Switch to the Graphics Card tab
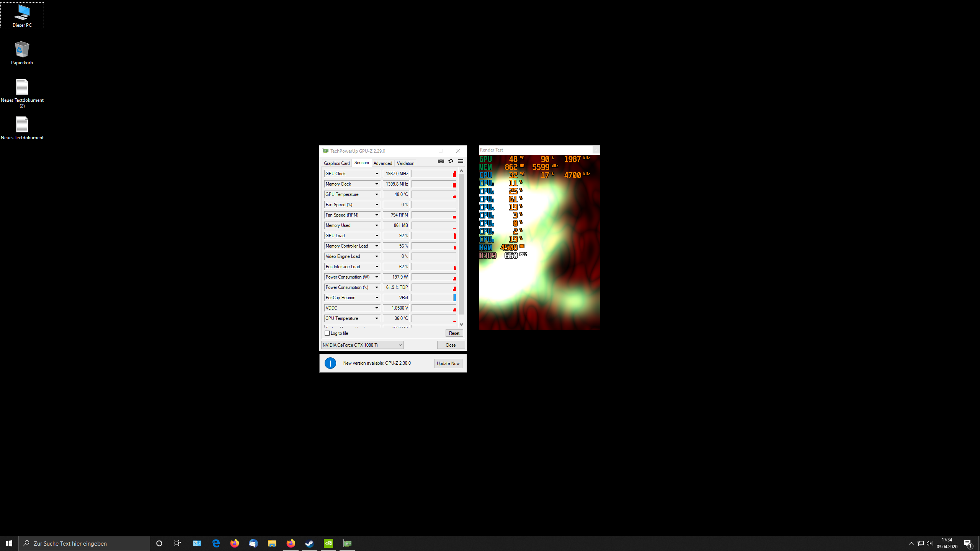 click(x=336, y=163)
